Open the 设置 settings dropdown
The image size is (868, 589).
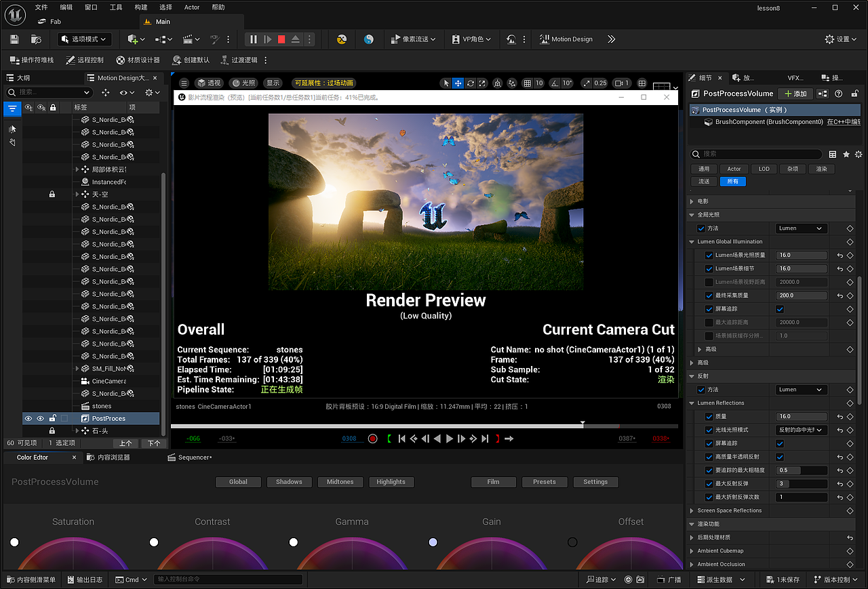tap(841, 39)
